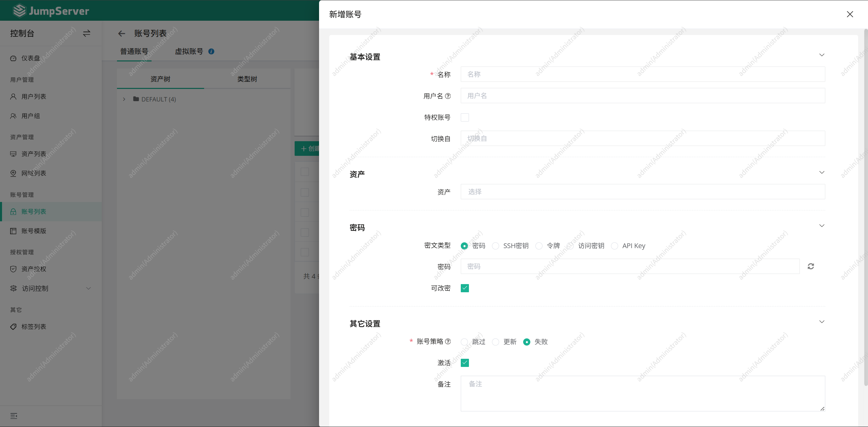Click the back arrow beside 账号列表
This screenshot has height=427, width=868.
click(121, 34)
